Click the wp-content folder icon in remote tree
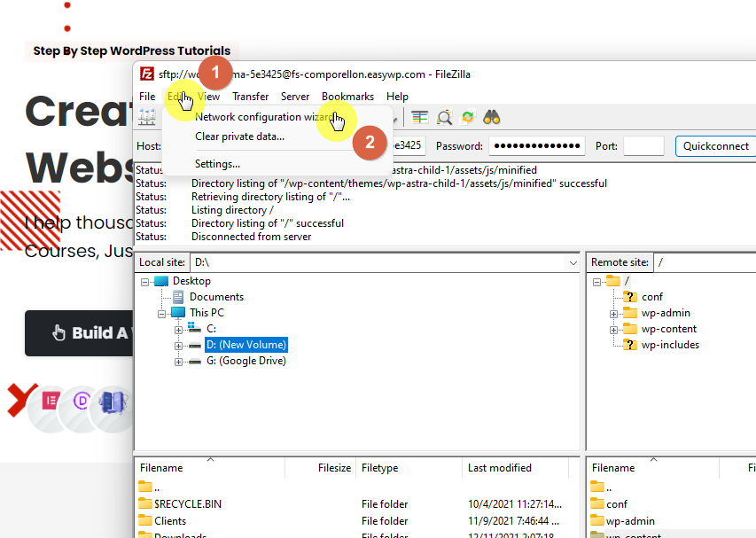756x538 pixels. (x=629, y=328)
